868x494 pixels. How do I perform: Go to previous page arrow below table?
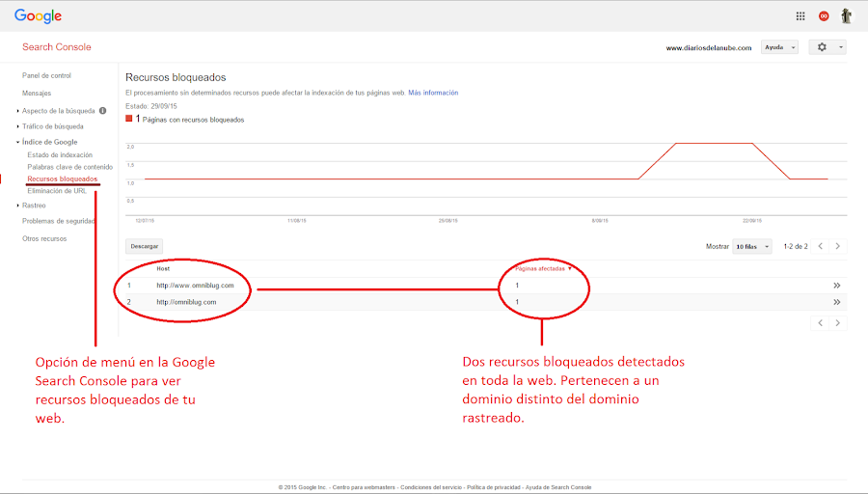(x=821, y=323)
